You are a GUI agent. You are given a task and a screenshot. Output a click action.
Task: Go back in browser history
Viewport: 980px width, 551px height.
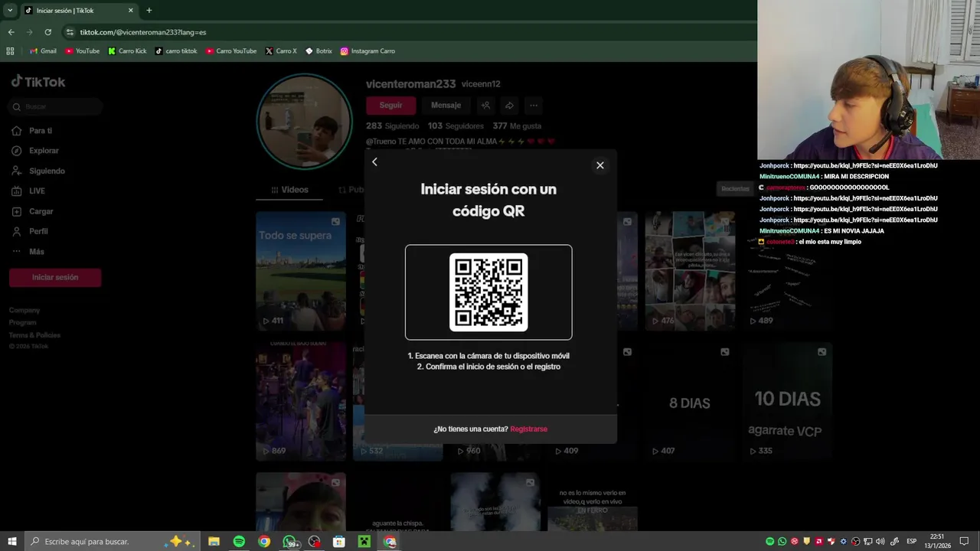[11, 32]
